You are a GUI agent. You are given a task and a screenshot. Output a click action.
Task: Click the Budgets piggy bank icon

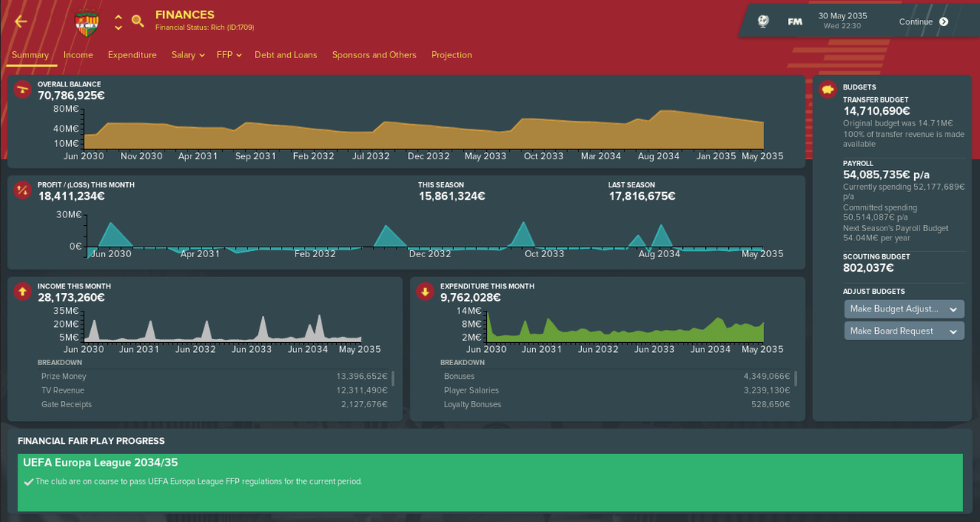828,90
